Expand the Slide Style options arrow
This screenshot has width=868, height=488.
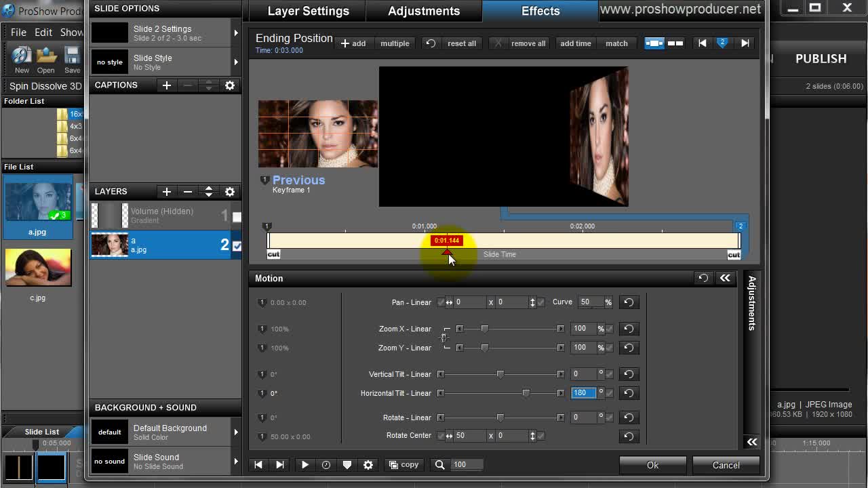pos(235,62)
